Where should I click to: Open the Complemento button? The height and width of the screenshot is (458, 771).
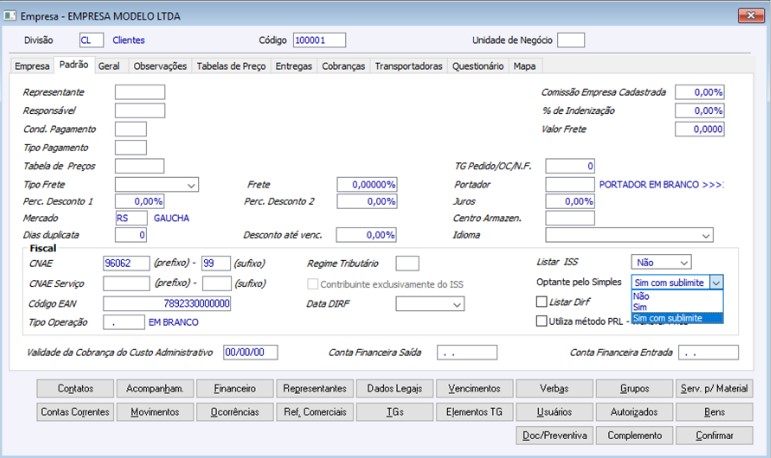tap(634, 435)
